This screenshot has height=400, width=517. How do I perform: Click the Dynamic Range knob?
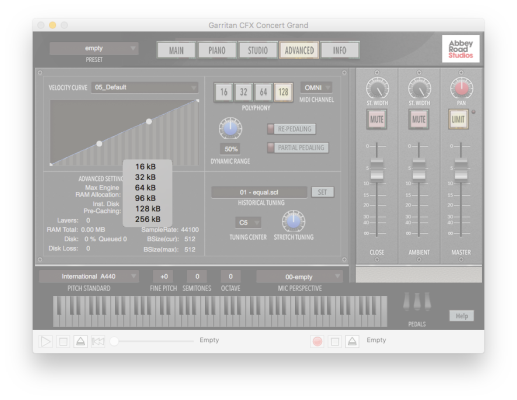[230, 128]
